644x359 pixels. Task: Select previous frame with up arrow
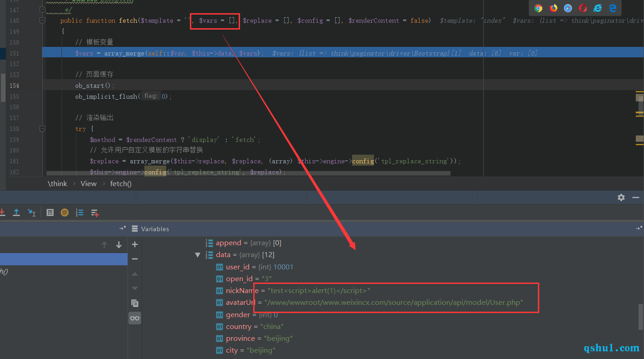tap(104, 245)
